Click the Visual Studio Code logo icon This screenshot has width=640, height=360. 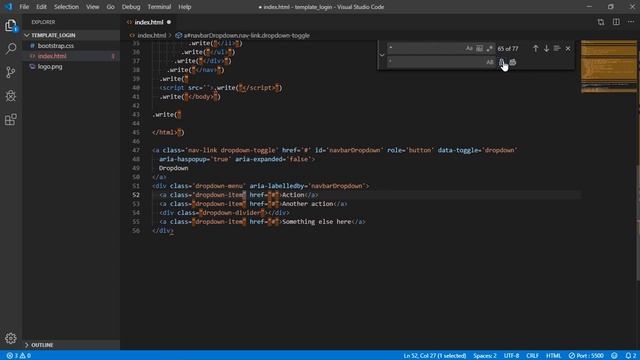point(8,7)
